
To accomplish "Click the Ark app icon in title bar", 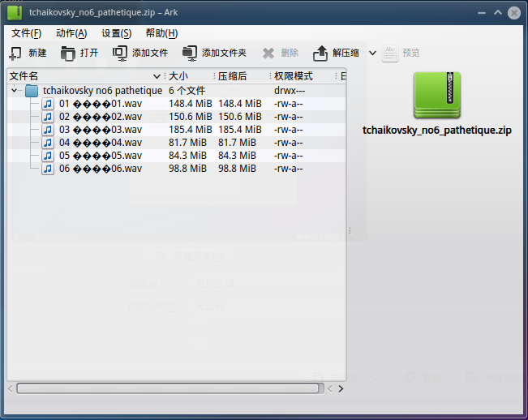I will (x=15, y=13).
